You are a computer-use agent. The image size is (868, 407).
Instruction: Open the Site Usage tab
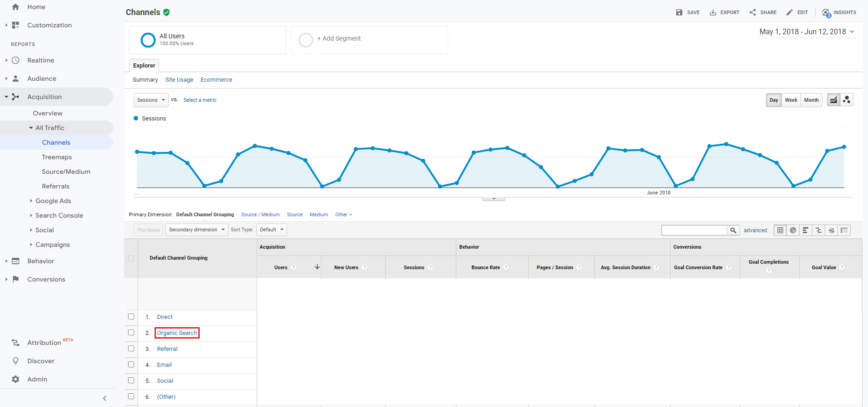179,80
